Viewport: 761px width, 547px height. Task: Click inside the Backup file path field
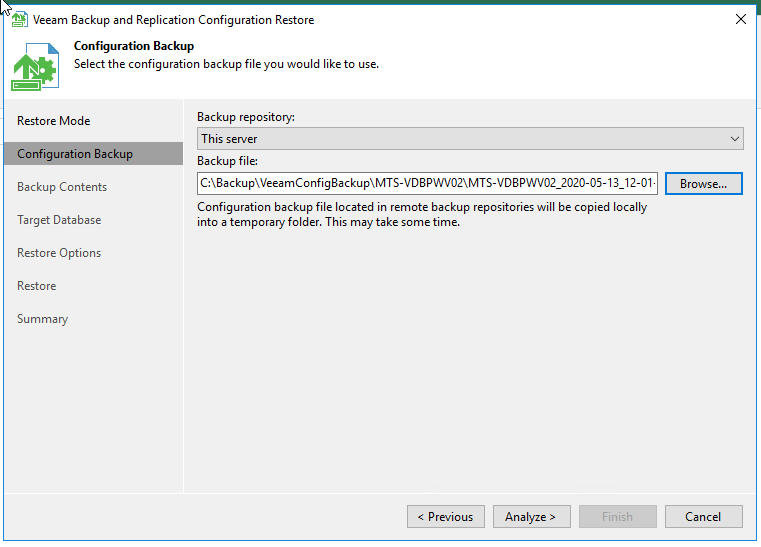coord(427,184)
